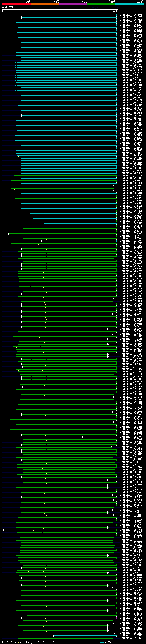Click the UniRef100_Q84S98 label
146x644 pixels.
(x=131, y=218)
